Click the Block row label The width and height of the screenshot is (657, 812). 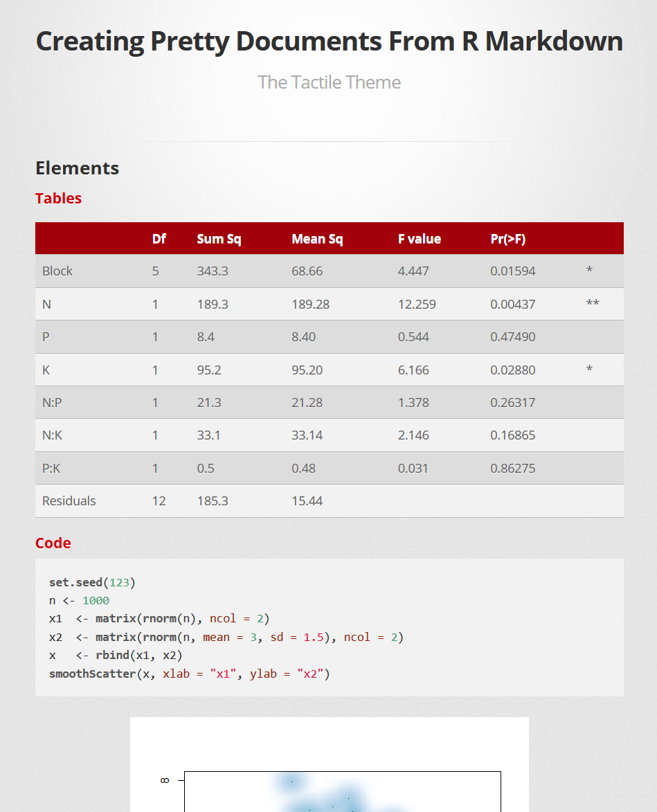(x=57, y=271)
